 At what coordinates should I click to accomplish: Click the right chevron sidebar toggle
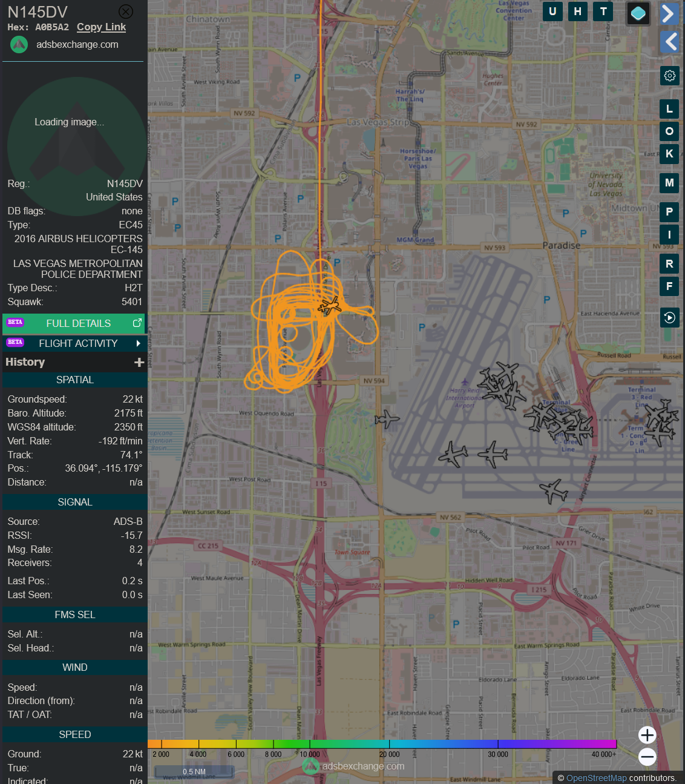click(669, 13)
